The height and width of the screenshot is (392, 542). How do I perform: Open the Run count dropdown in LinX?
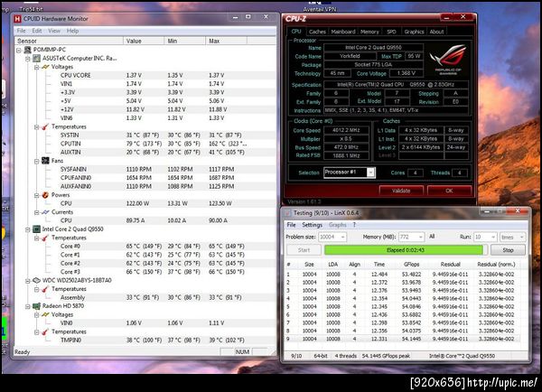pos(493,238)
